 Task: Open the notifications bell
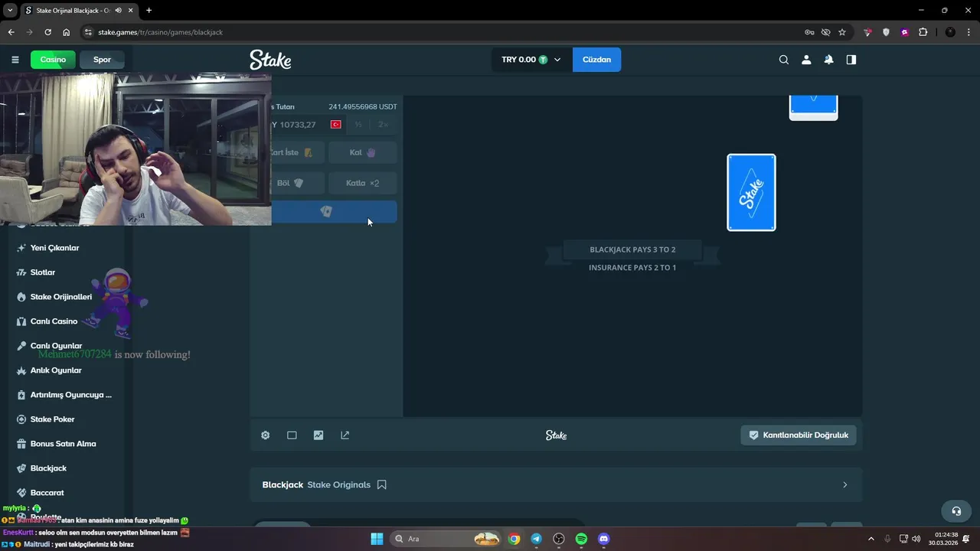[x=828, y=60]
